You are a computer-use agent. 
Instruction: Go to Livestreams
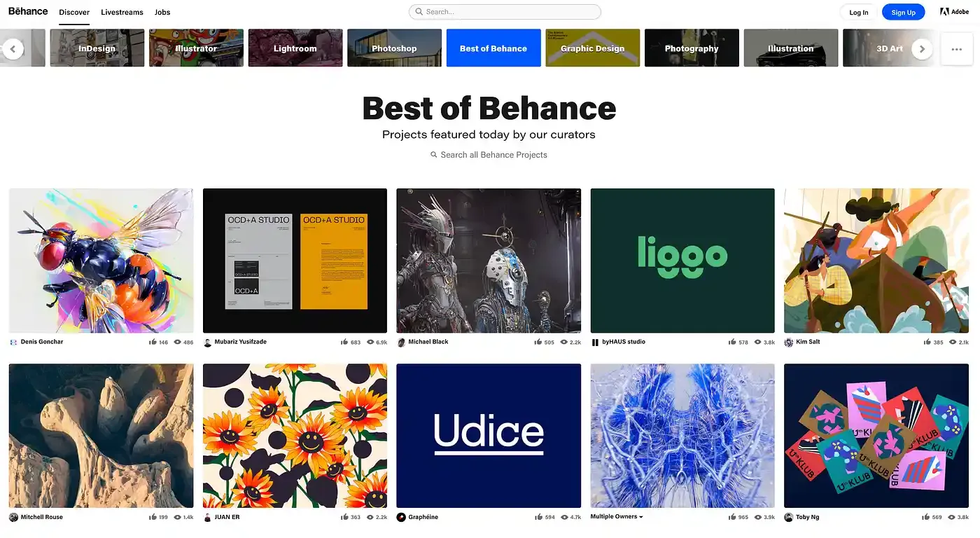click(x=122, y=13)
